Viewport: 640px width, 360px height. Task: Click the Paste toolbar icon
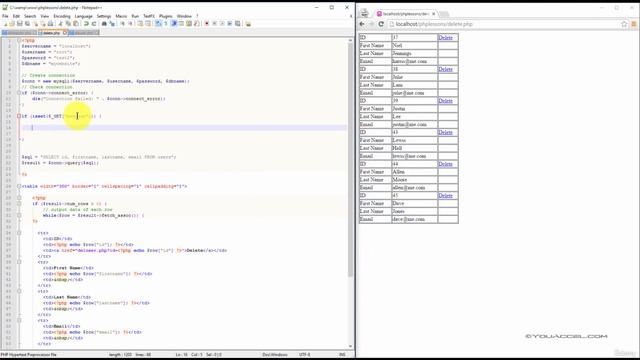[x=76, y=24]
